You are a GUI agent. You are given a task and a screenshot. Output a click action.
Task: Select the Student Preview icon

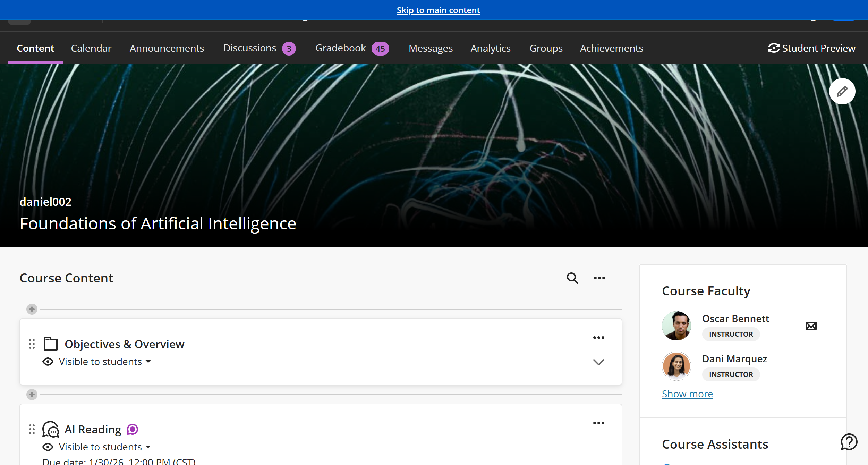773,48
